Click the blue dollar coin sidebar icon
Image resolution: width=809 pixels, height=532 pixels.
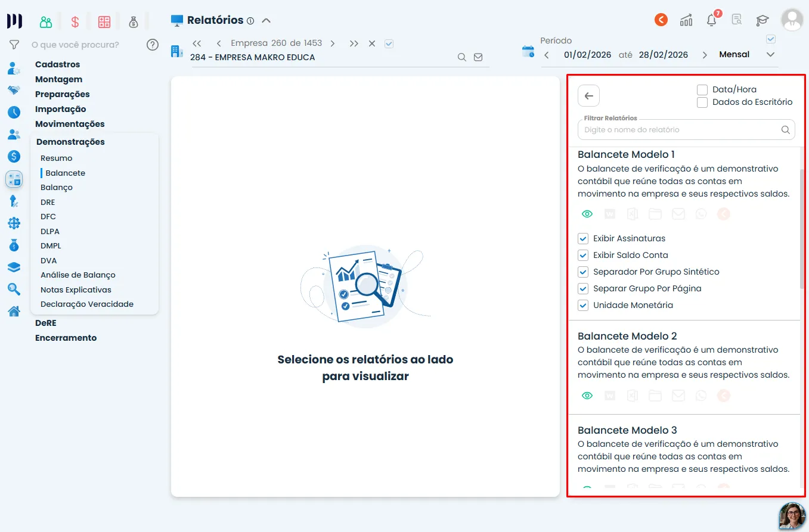pyautogui.click(x=14, y=157)
